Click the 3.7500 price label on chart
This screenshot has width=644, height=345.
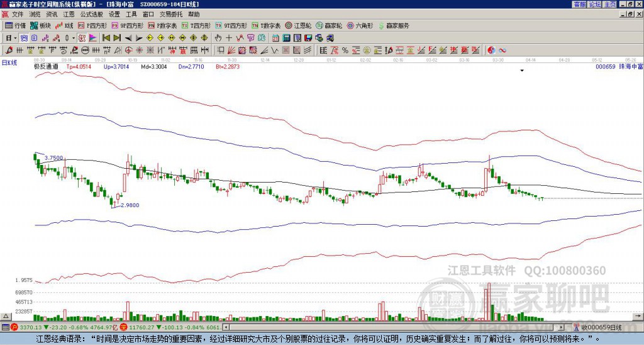[54, 158]
